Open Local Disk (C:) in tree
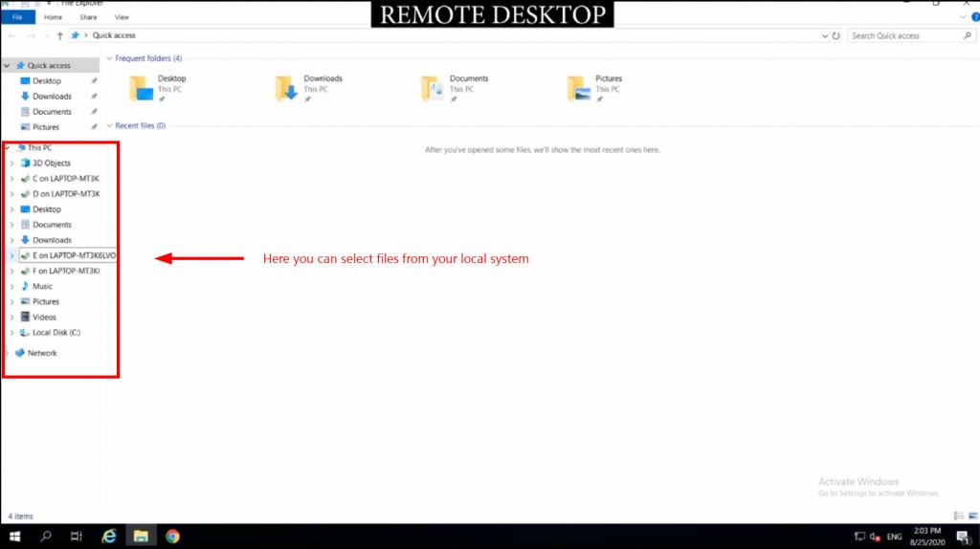 point(56,333)
